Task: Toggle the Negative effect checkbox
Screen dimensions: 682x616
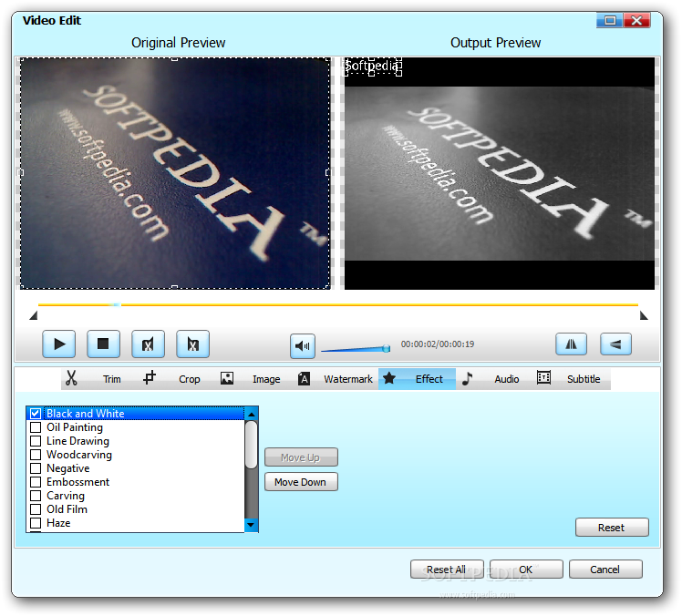Action: click(x=36, y=468)
